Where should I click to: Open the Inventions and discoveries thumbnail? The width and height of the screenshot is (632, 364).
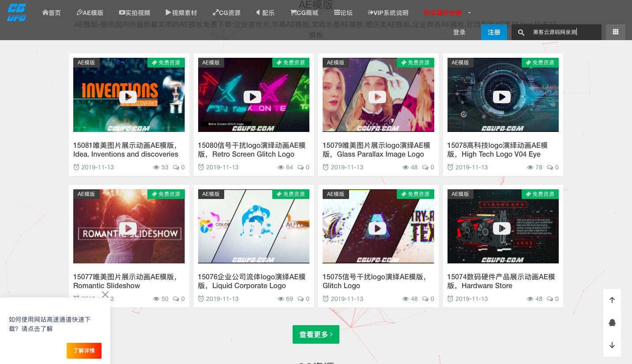tap(129, 95)
